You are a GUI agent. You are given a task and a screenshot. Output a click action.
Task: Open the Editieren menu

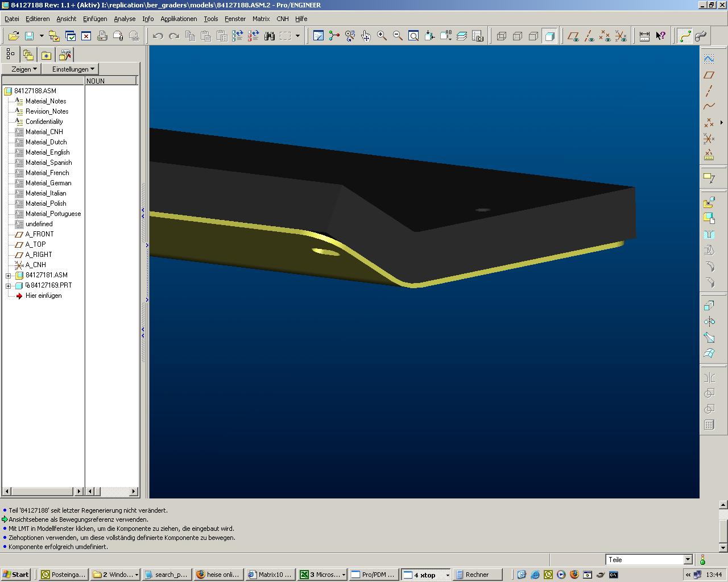[38, 19]
